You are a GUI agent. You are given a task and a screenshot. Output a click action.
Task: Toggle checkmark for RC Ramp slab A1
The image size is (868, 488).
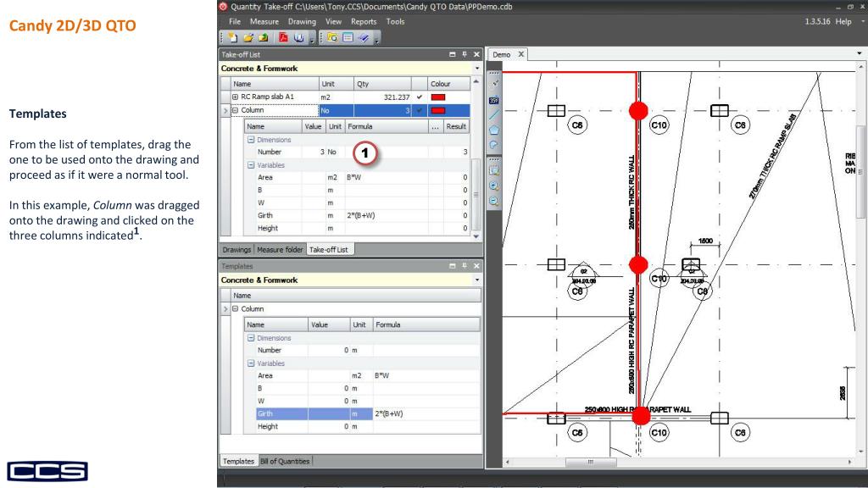click(x=419, y=97)
